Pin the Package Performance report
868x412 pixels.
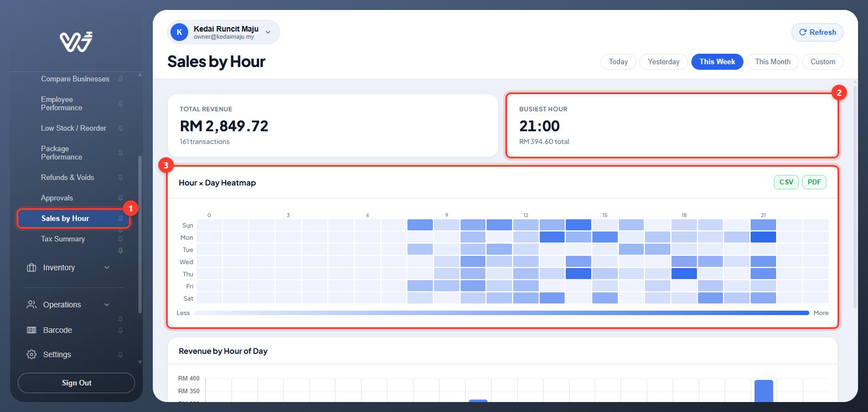click(x=120, y=153)
